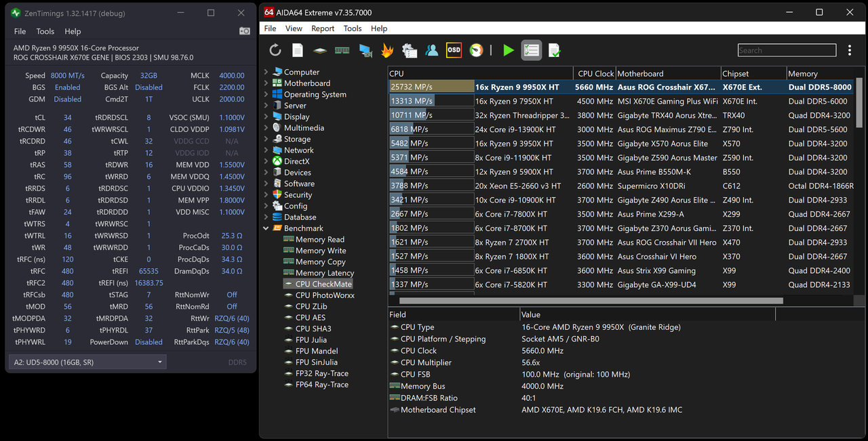Select FPU SinJulia benchmark
Viewport: 868px width, 441px height.
click(x=318, y=362)
